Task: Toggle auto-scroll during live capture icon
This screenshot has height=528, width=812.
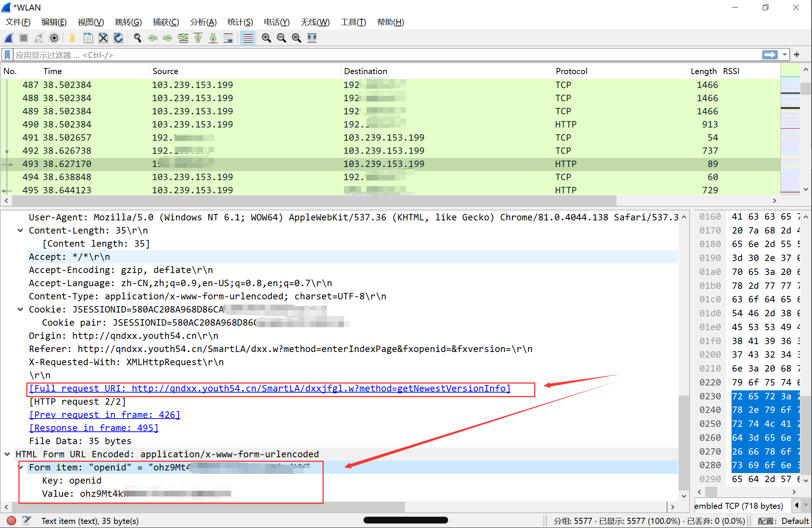Action: point(228,38)
